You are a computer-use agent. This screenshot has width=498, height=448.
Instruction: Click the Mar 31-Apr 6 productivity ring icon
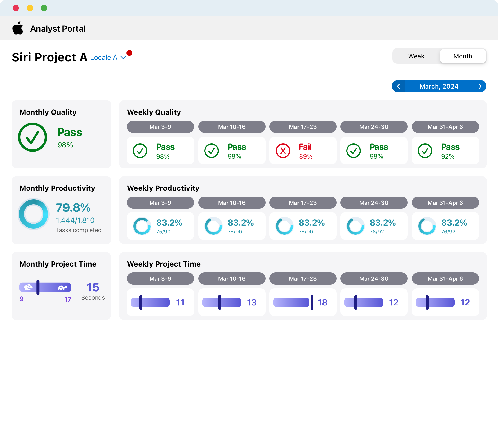pos(427,226)
